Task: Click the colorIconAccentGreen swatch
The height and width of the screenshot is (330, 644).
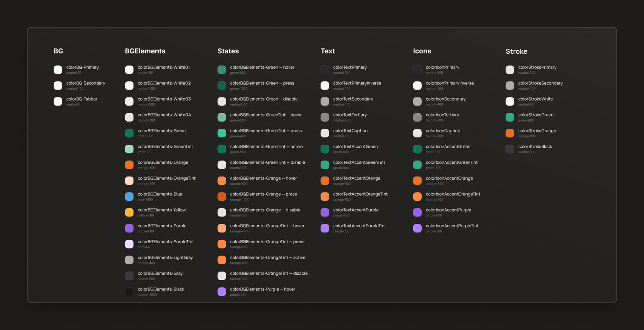Action: tap(417, 149)
